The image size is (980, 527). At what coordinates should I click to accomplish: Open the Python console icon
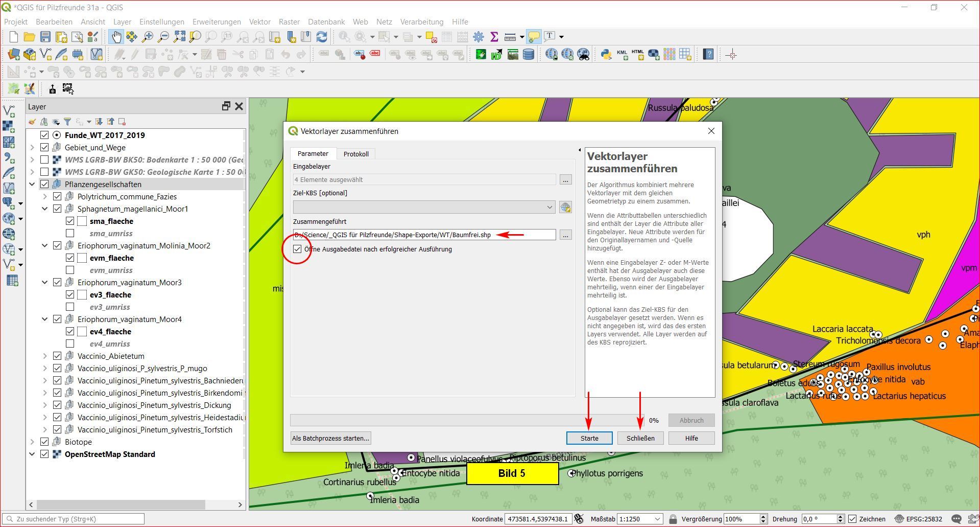coord(606,55)
